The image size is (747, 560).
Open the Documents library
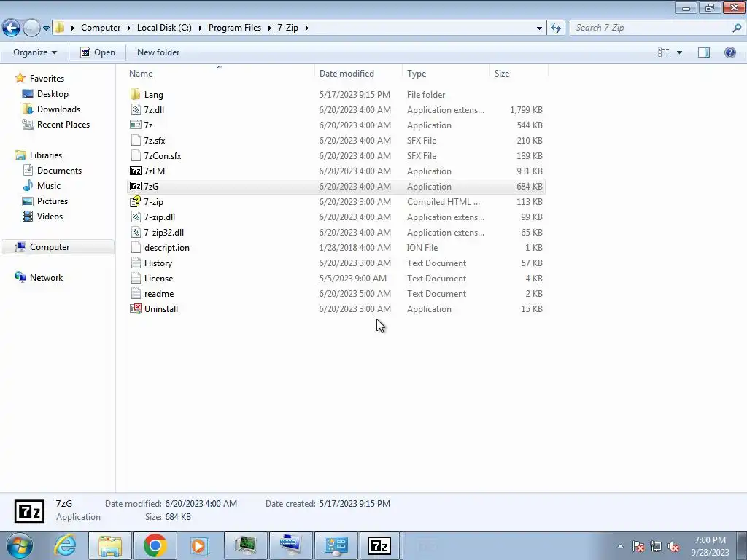pyautogui.click(x=59, y=171)
